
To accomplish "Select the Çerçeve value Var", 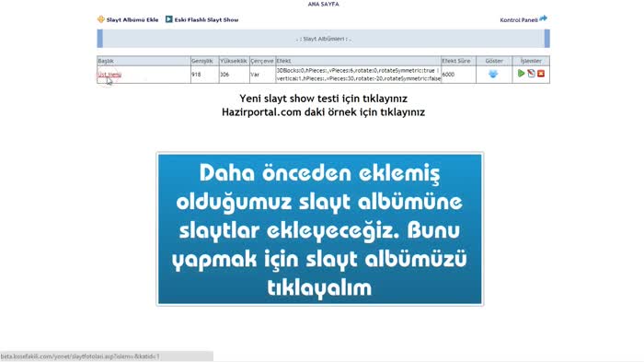I will pyautogui.click(x=255, y=75).
